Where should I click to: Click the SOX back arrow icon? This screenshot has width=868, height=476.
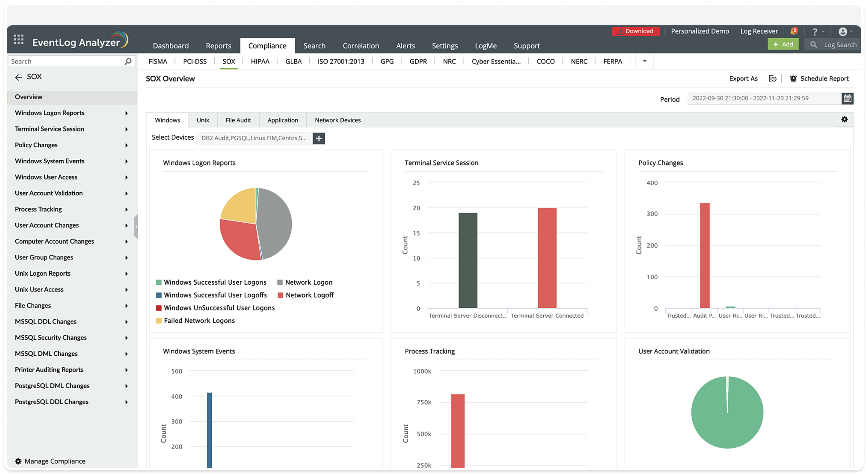[18, 77]
